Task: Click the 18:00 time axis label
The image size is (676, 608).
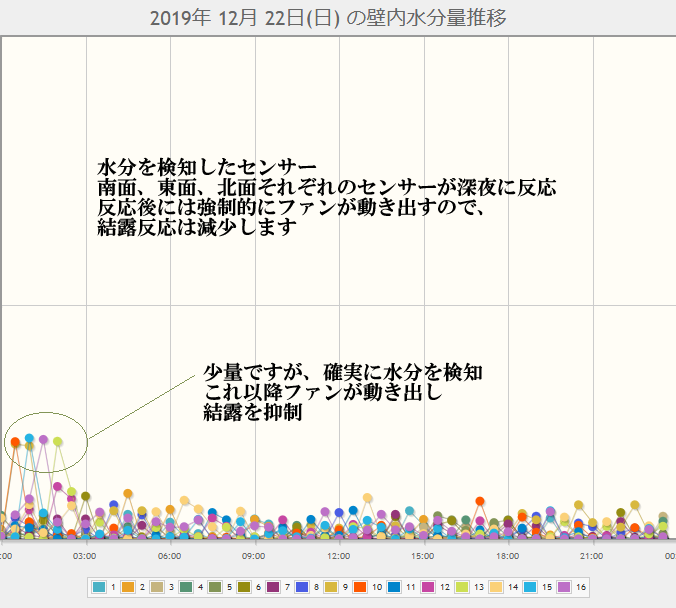Action: pyautogui.click(x=507, y=556)
